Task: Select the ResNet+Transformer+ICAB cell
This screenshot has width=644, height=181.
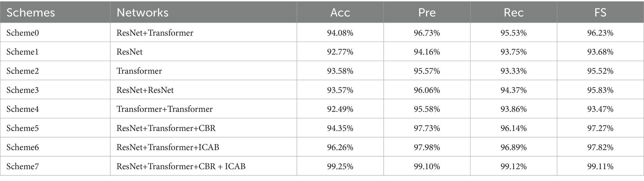Action: click(x=168, y=147)
